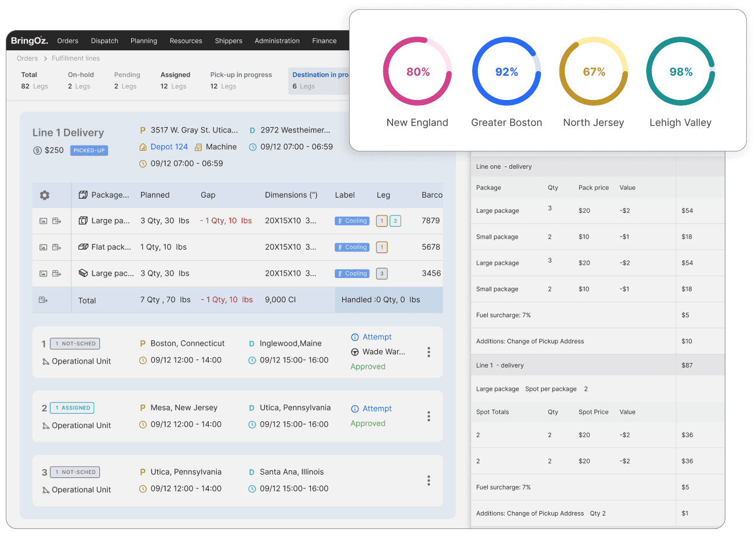Toggle leg 1 badge on Flat pack row
The width and height of the screenshot is (756, 541).
coord(381,247)
